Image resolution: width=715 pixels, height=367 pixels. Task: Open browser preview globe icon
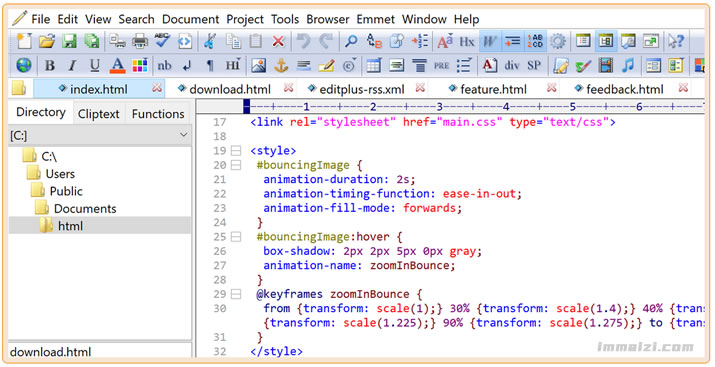coord(24,65)
